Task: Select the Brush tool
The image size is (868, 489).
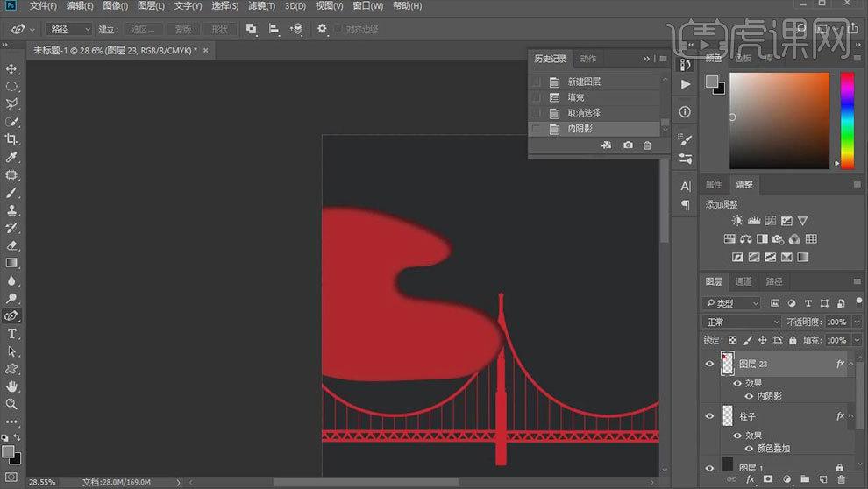Action: click(x=11, y=193)
